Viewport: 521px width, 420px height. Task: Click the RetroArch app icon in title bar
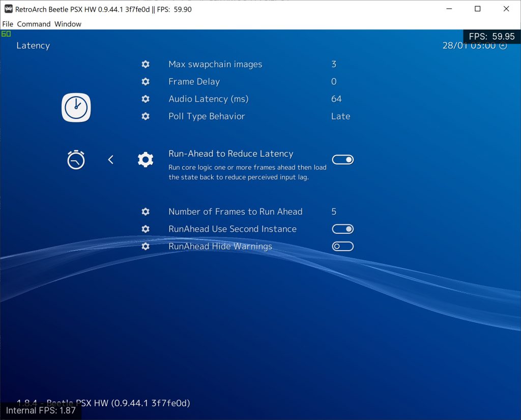click(x=8, y=9)
